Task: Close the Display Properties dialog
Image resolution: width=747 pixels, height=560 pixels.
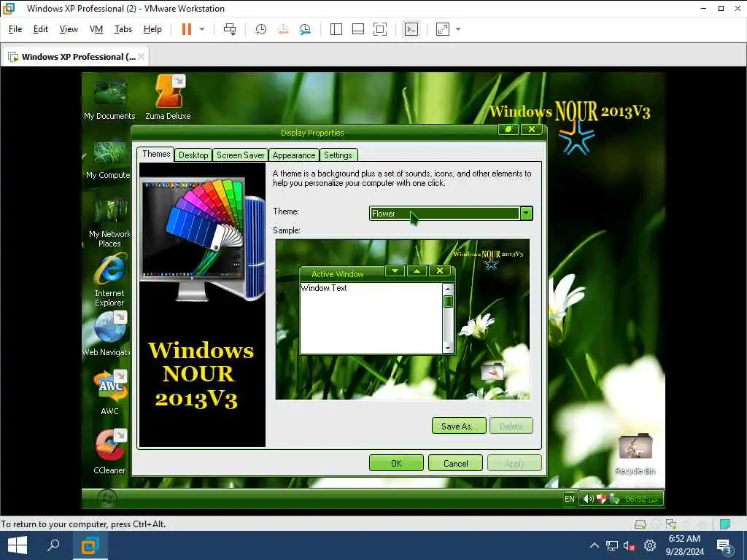Action: 532,129
